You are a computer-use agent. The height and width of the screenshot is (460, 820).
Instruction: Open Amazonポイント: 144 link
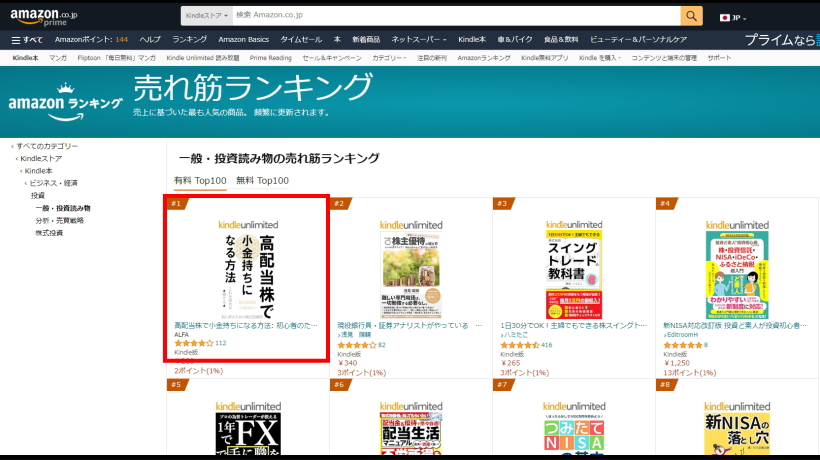[91, 40]
